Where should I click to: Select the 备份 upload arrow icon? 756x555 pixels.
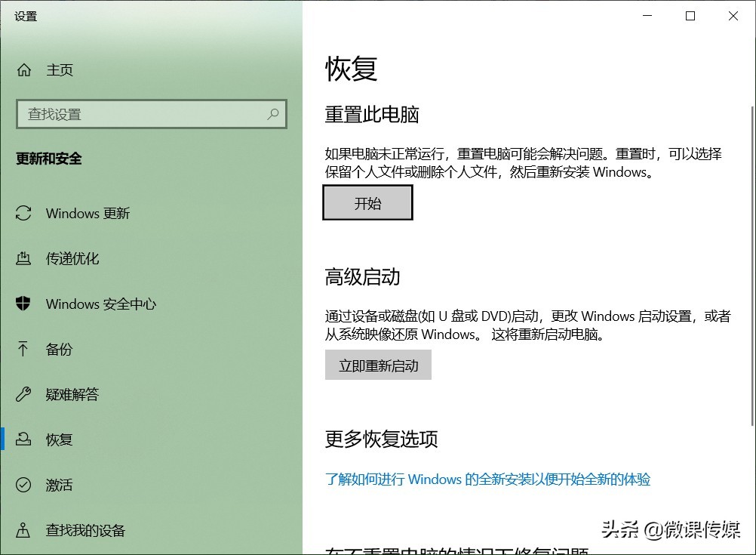point(23,349)
